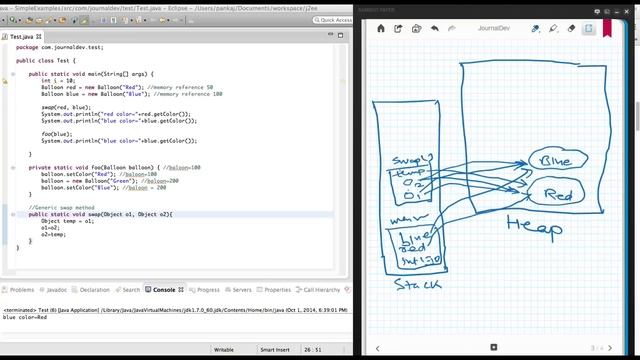The image size is (640, 360).
Task: Redo the stroke in Bamboo Paper
Action: tap(452, 28)
